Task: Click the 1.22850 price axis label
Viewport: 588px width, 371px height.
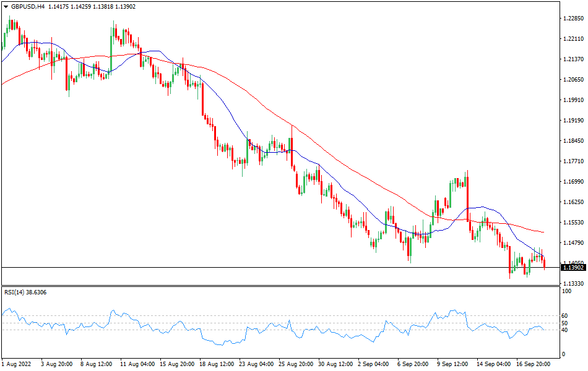Action: (574, 19)
